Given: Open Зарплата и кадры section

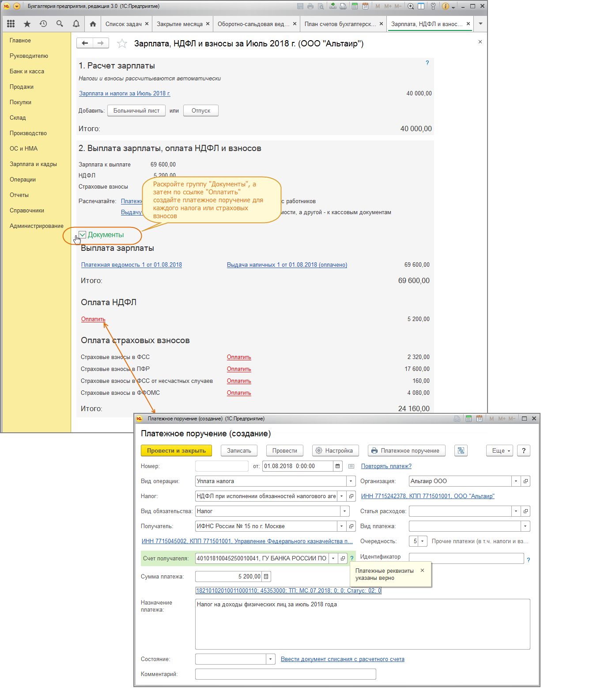Looking at the screenshot, I should [x=33, y=164].
